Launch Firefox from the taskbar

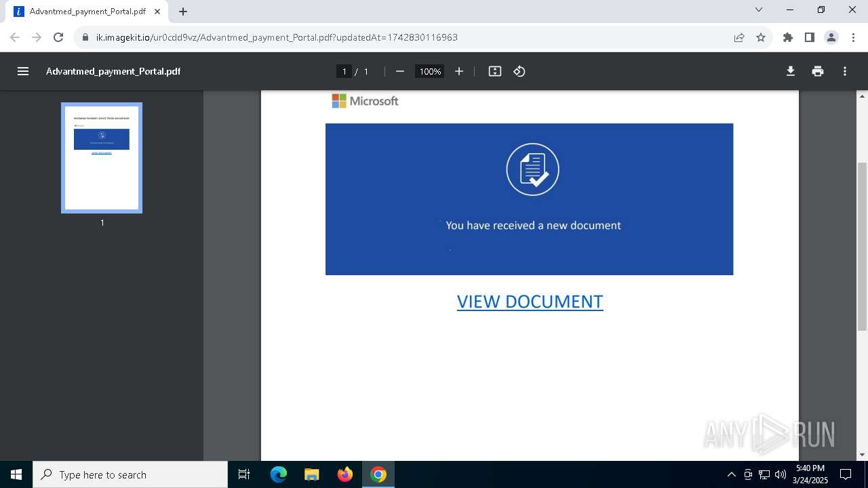(345, 474)
